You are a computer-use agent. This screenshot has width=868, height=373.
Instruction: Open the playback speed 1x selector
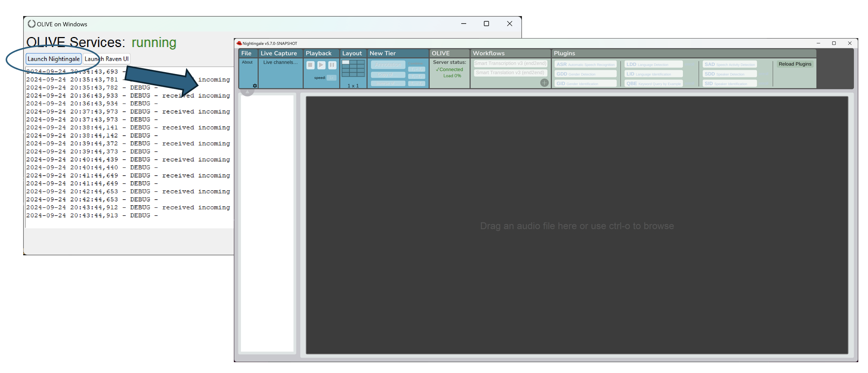331,78
